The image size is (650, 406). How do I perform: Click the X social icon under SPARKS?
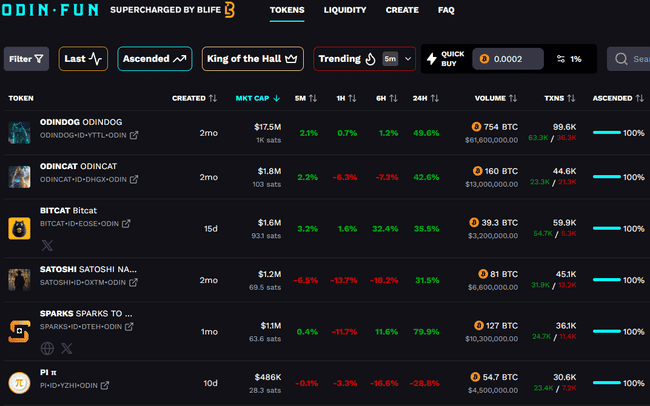(x=66, y=348)
